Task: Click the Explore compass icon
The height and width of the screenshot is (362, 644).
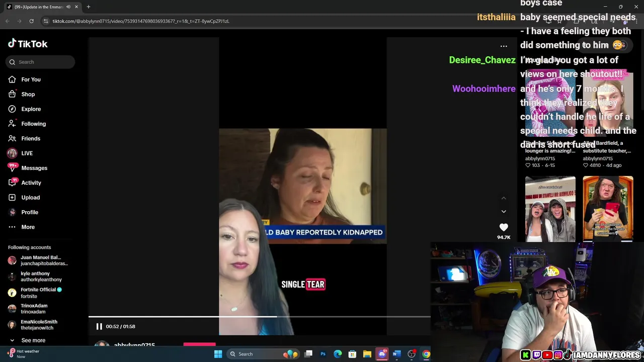Action: click(12, 109)
